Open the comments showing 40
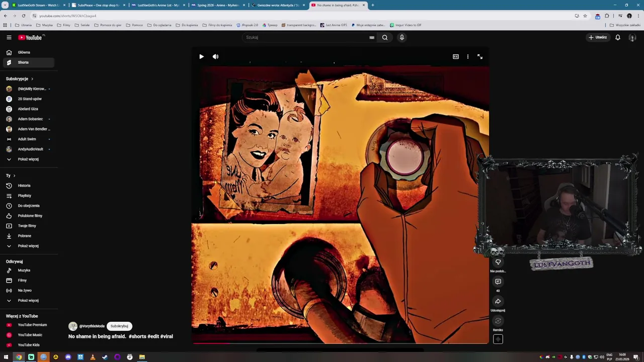The height and width of the screenshot is (362, 644). coord(498,282)
